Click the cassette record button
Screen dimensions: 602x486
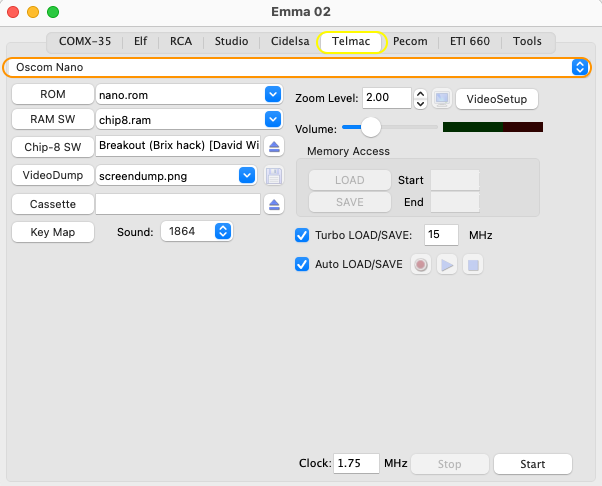tap(421, 264)
